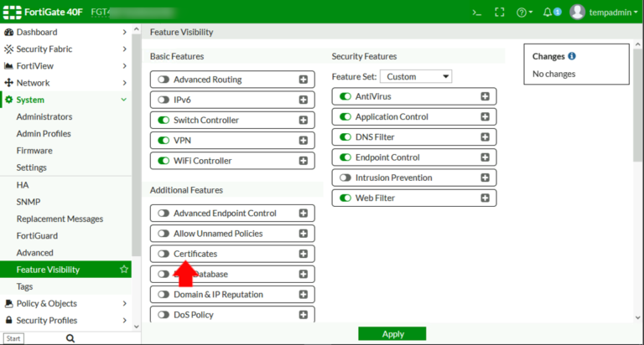The width and height of the screenshot is (644, 345).
Task: Open the Tags page
Action: (24, 286)
